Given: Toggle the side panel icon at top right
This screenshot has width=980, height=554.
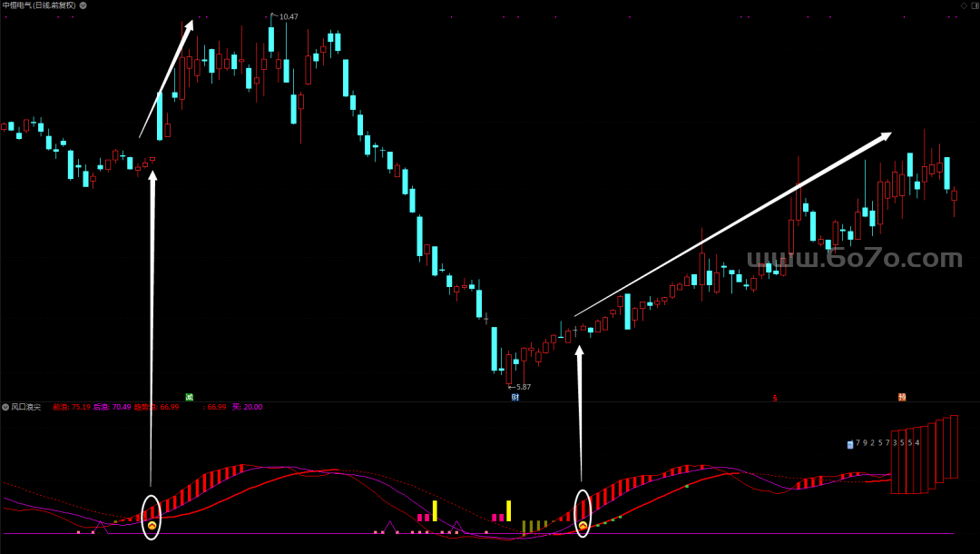Looking at the screenshot, I should pyautogui.click(x=975, y=5).
